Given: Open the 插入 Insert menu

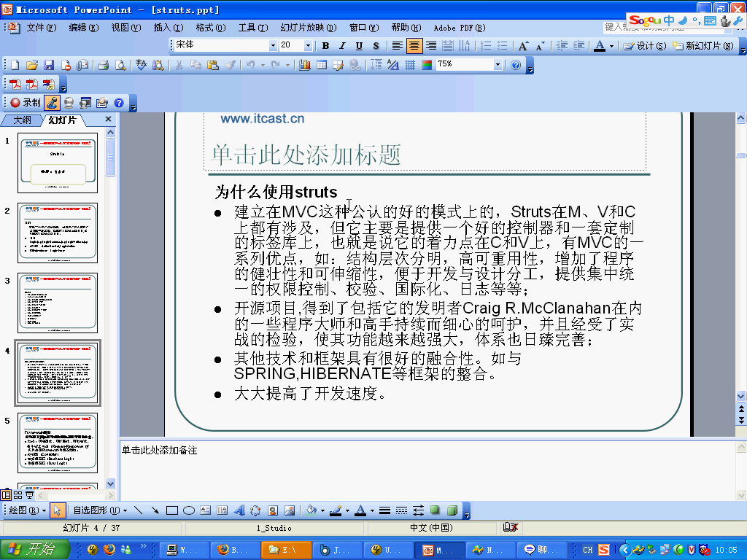Looking at the screenshot, I should [169, 28].
